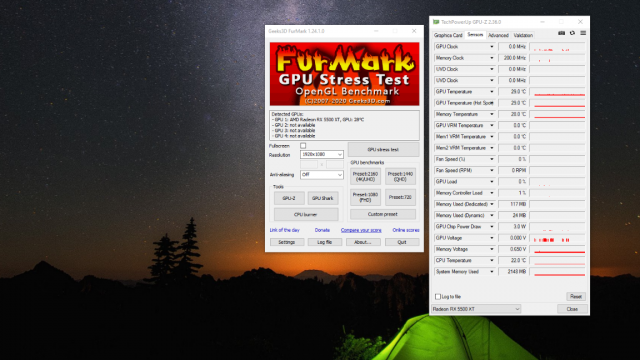640x360 pixels.
Task: Quit FurMark
Action: [402, 242]
